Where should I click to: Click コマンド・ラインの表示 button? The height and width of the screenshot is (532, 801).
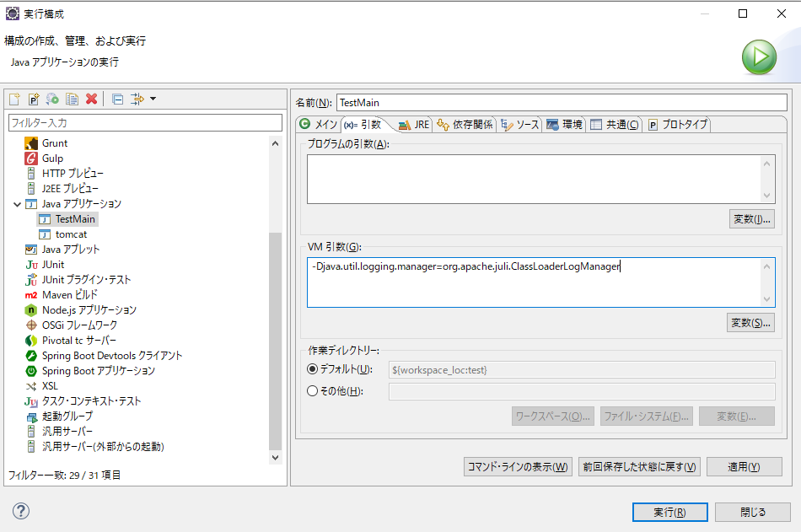coord(518,466)
